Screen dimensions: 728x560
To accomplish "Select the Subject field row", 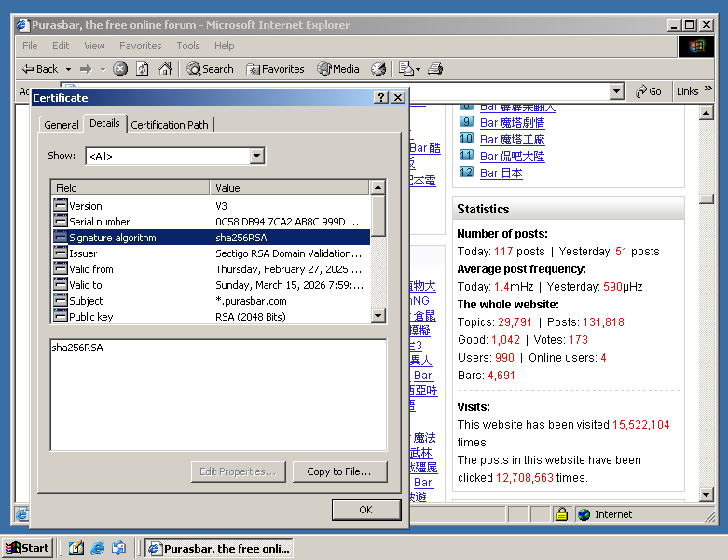I will [x=212, y=301].
